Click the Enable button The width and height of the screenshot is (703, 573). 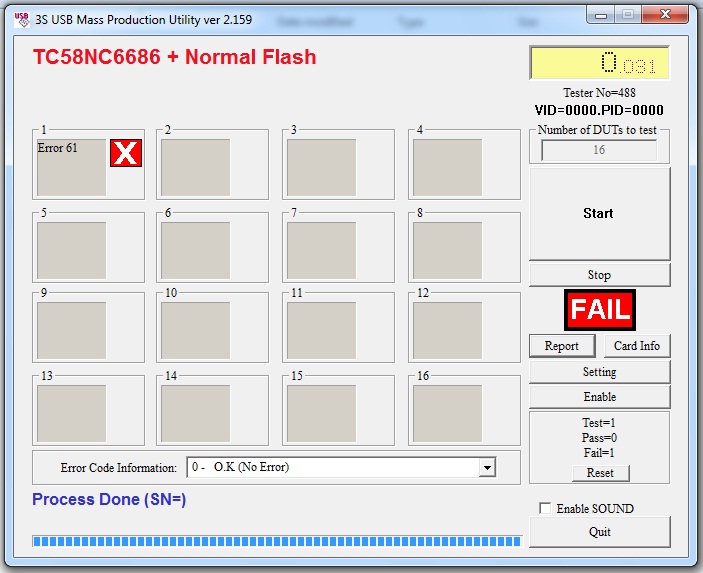[x=599, y=397]
